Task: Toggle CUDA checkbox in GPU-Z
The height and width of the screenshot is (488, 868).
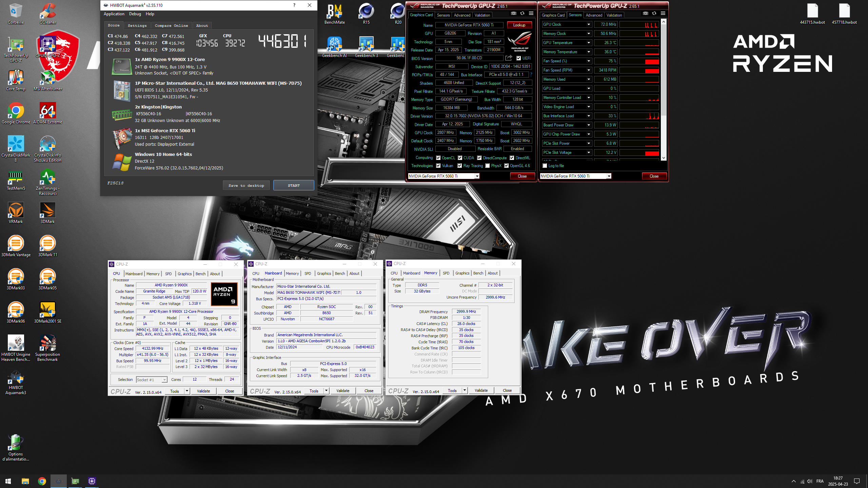Action: (460, 158)
